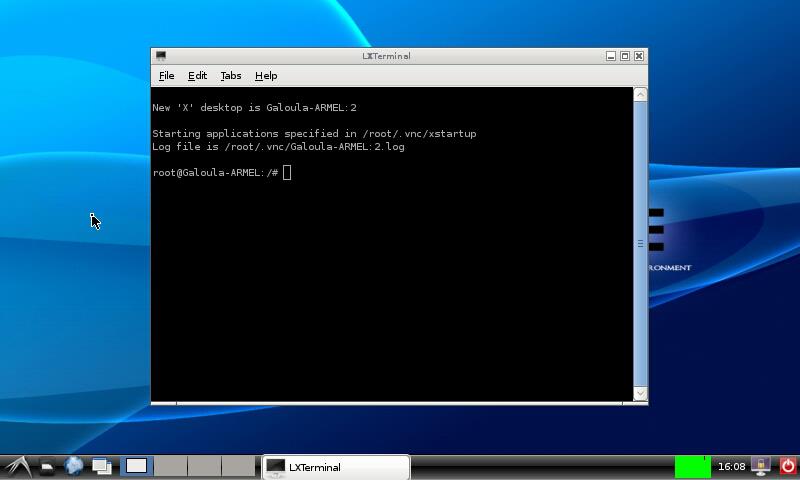This screenshot has height=480, width=800.
Task: Open the LXDE start menu
Action: pos(17,466)
